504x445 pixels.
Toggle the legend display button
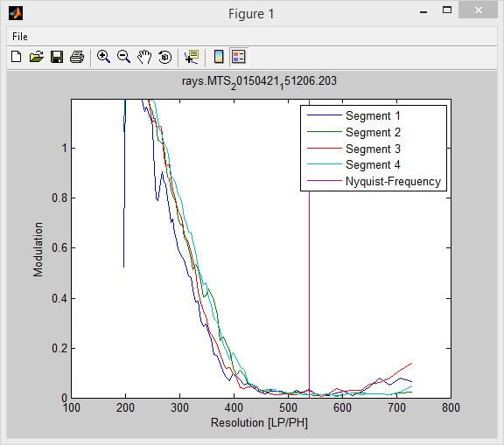pos(239,57)
